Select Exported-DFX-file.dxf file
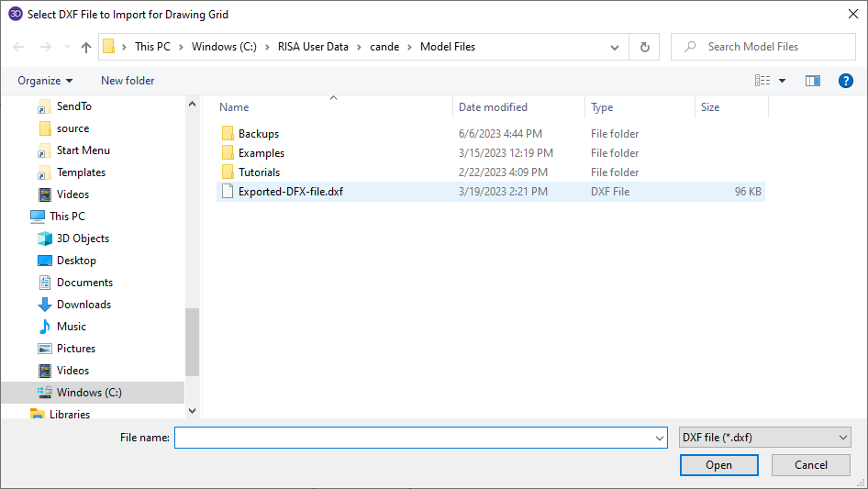The height and width of the screenshot is (489, 868). coord(291,192)
